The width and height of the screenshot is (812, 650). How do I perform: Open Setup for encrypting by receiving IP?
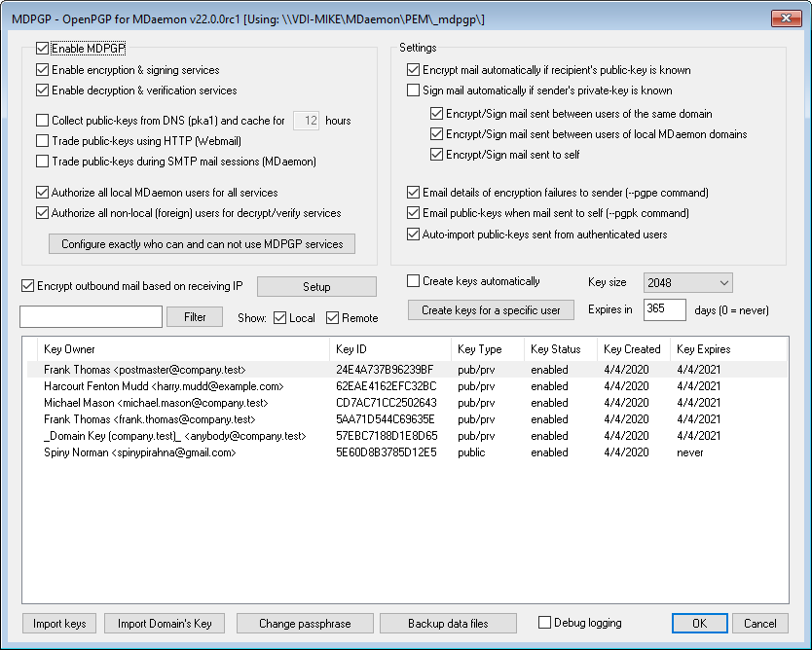[x=316, y=287]
